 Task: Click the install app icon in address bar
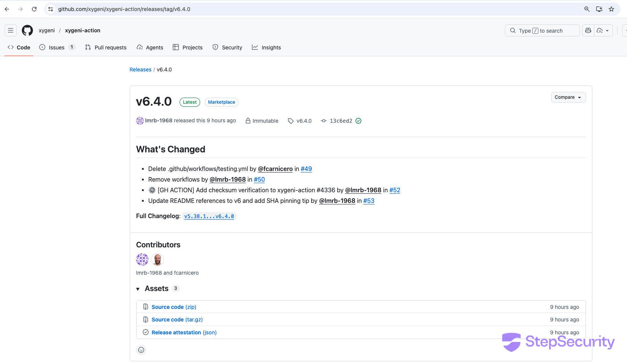pos(599,9)
